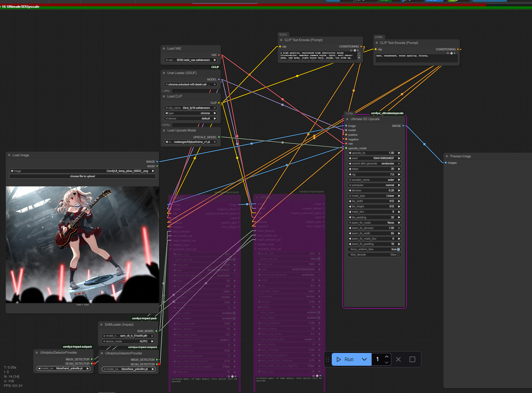Click the SAM_MODEL output port on SAMLoader
The height and width of the screenshot is (393, 532).
coord(156,331)
